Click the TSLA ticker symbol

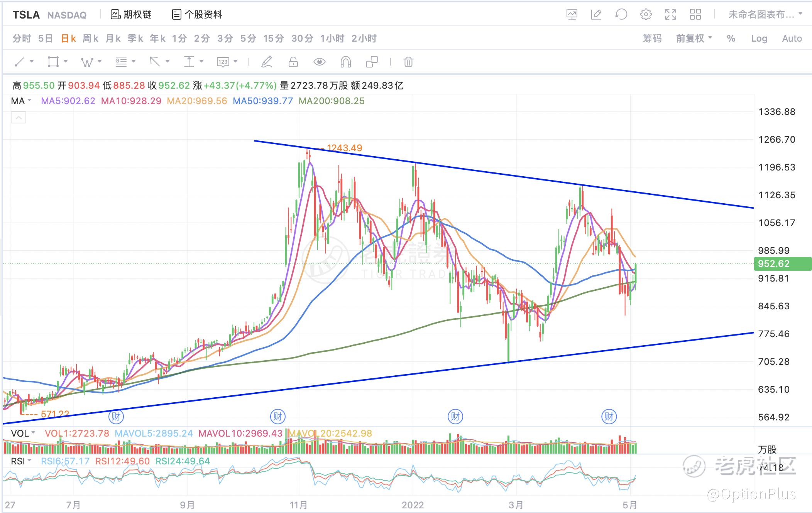(x=26, y=15)
